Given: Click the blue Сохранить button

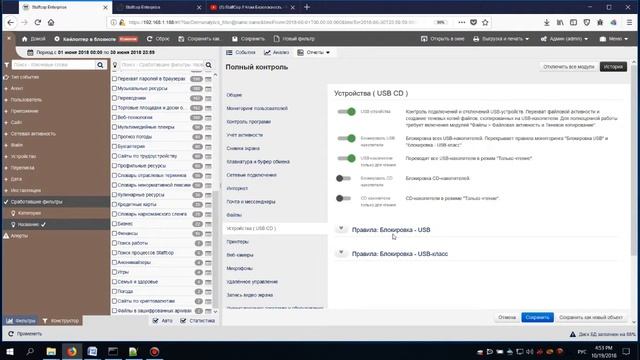Looking at the screenshot, I should pos(537,317).
